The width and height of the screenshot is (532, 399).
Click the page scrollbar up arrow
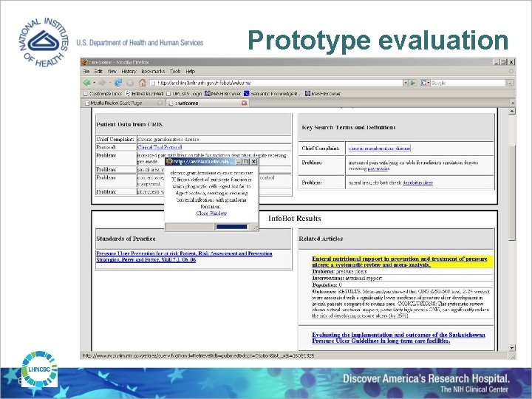[512, 111]
